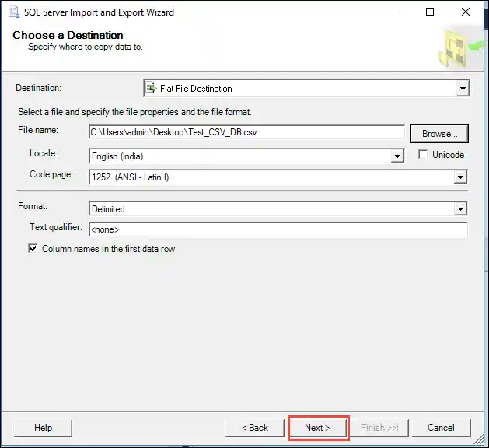Click the SQL Server Import and Export Wizard title

pyautogui.click(x=99, y=12)
